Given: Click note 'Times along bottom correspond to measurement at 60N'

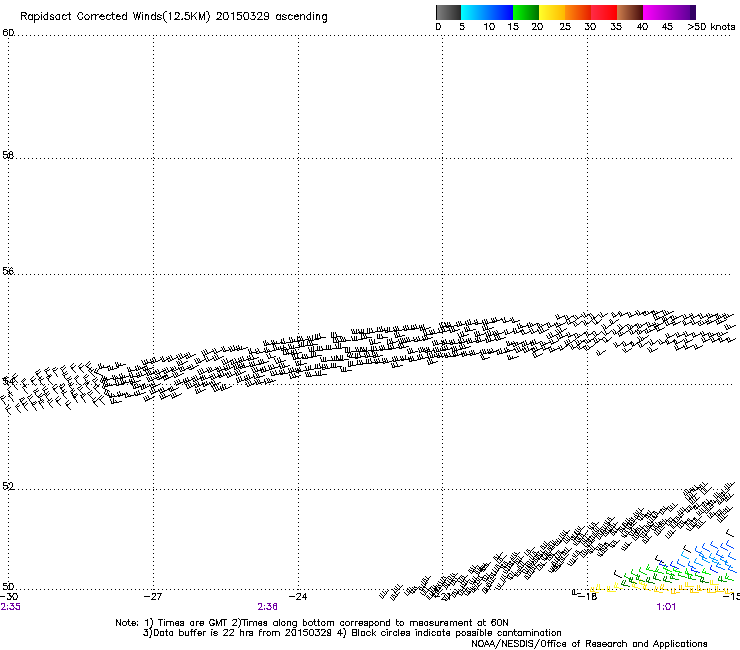Looking at the screenshot, I should click(375, 623).
